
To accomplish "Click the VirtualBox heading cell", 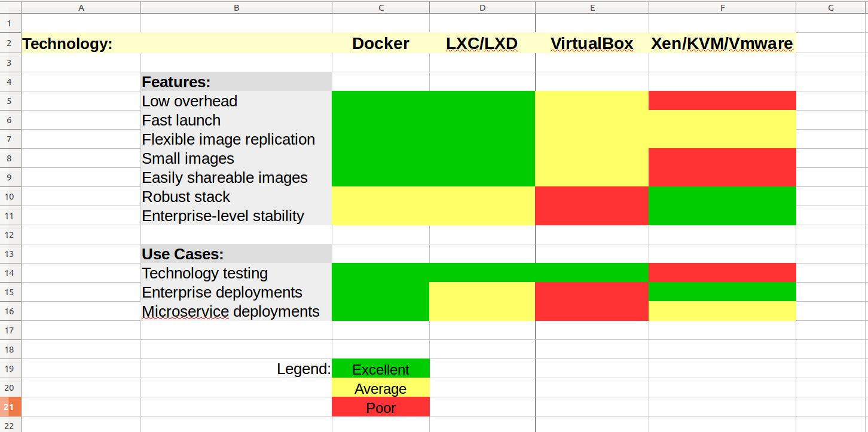I will (x=592, y=44).
